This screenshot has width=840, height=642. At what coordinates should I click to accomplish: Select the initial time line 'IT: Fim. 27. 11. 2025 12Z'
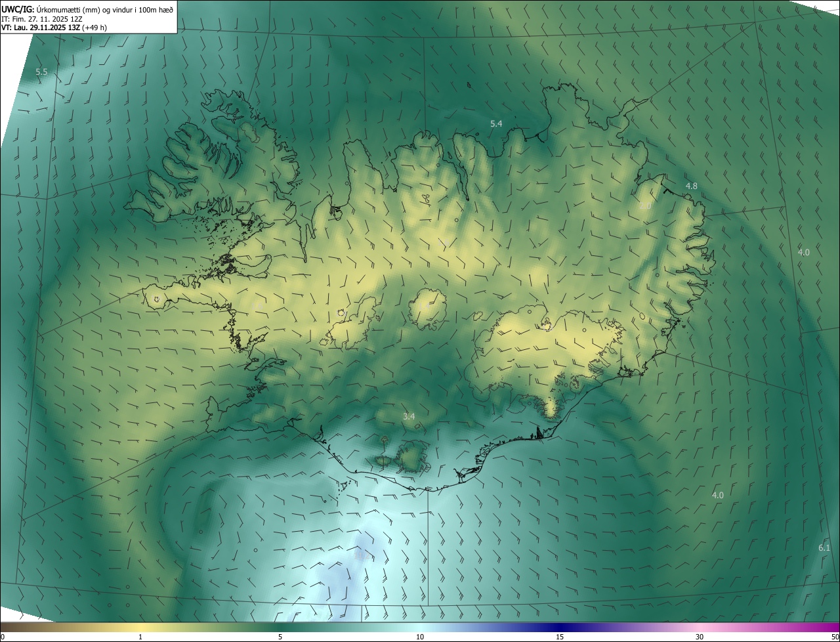pos(42,19)
